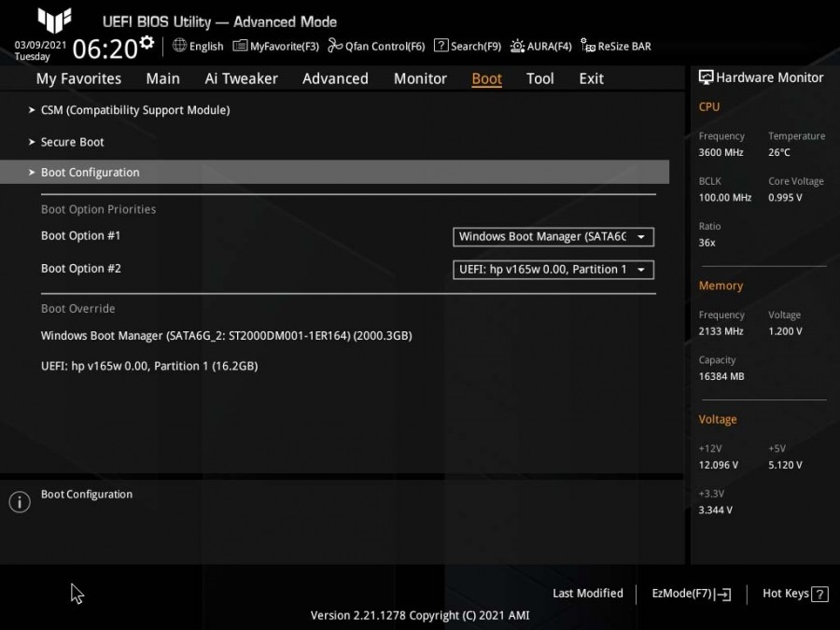Click the EzMode exit arrow icon
Screen dimensions: 840x630
tap(722, 594)
